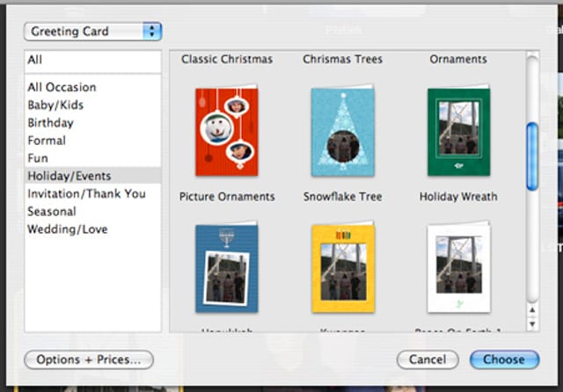Screen dimensions: 563x392
Task: Select the Snowflake Tree blue card thumbnail
Action: [x=343, y=131]
